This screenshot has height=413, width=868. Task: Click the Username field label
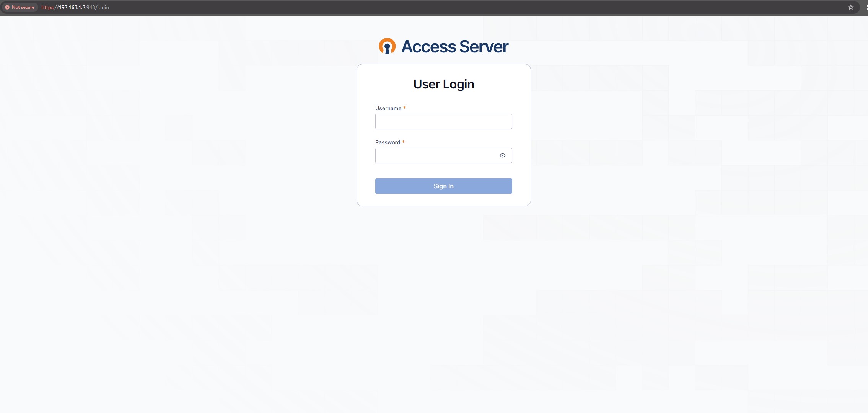point(388,108)
